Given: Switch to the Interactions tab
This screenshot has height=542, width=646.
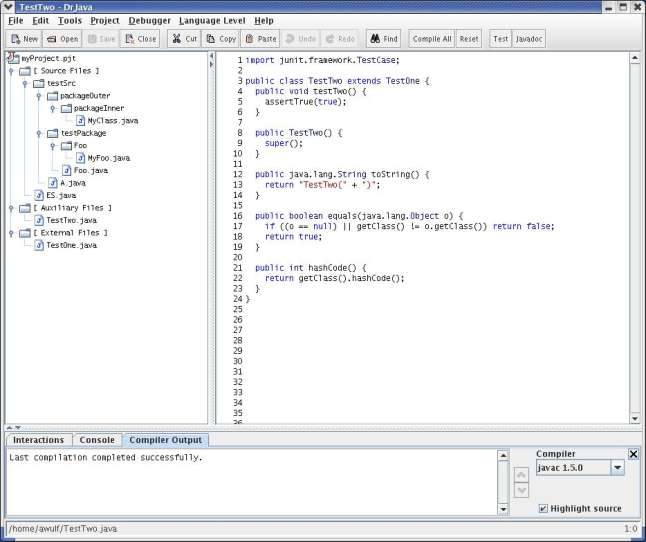Looking at the screenshot, I should 38,440.
